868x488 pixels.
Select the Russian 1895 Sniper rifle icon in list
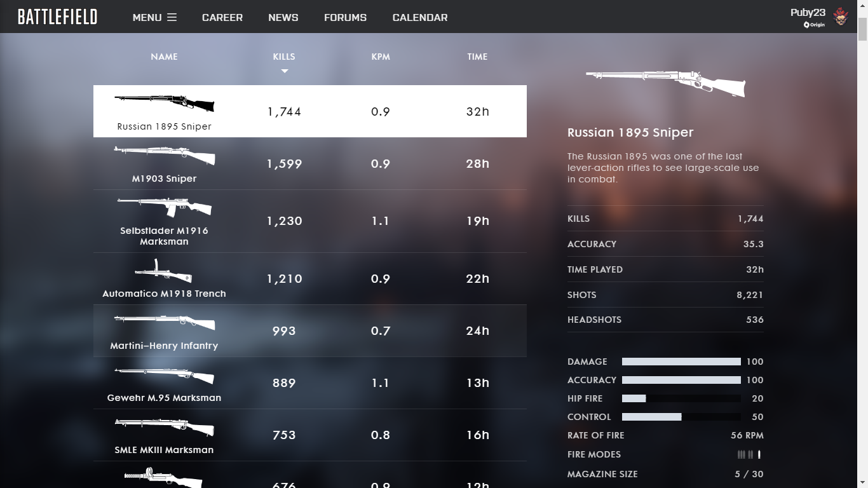coord(164,103)
